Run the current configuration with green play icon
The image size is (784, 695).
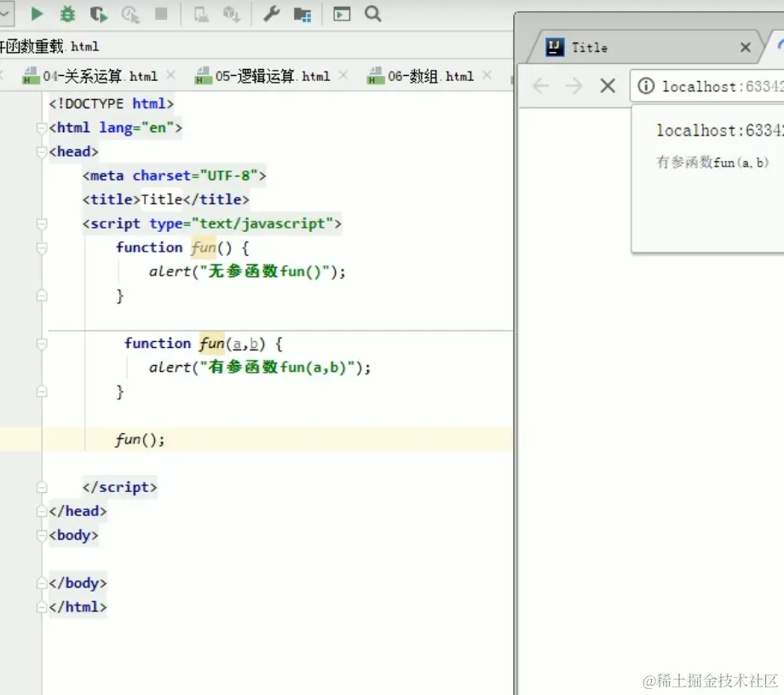coord(37,14)
